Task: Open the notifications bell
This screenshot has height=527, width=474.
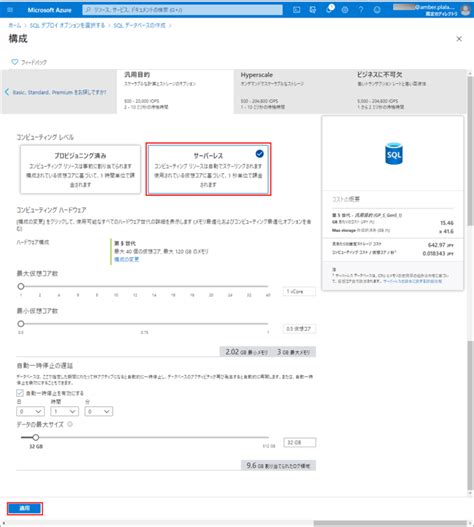Action: tap(329, 10)
